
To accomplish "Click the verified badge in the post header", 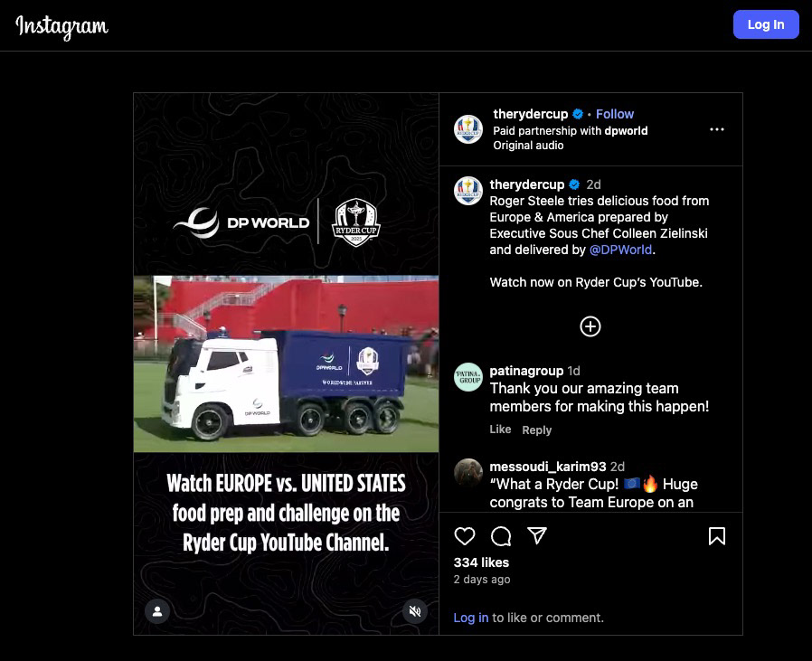I will pyautogui.click(x=578, y=114).
